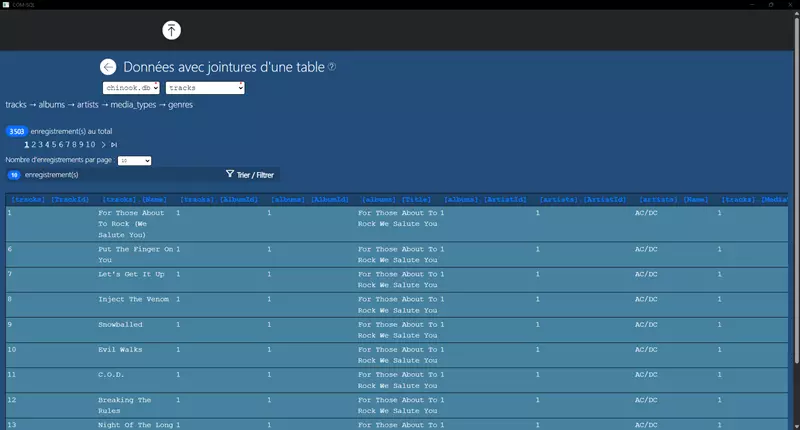The width and height of the screenshot is (800, 430).
Task: Click AC/DC in the Snowballed row
Action: (646, 324)
